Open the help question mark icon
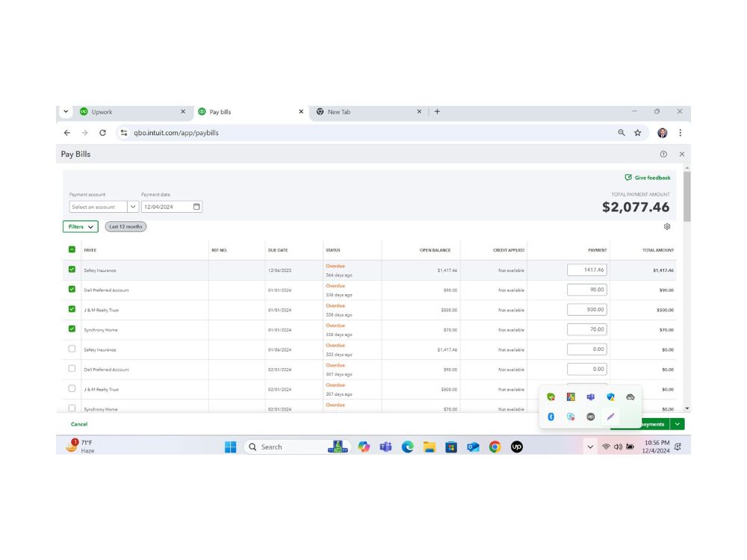 tap(663, 154)
